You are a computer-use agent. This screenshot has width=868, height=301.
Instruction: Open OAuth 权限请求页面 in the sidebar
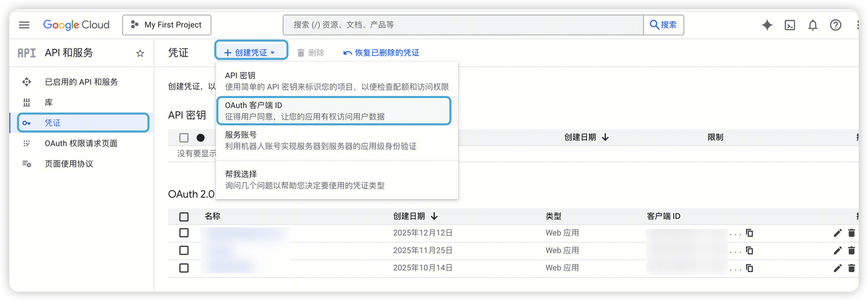81,143
